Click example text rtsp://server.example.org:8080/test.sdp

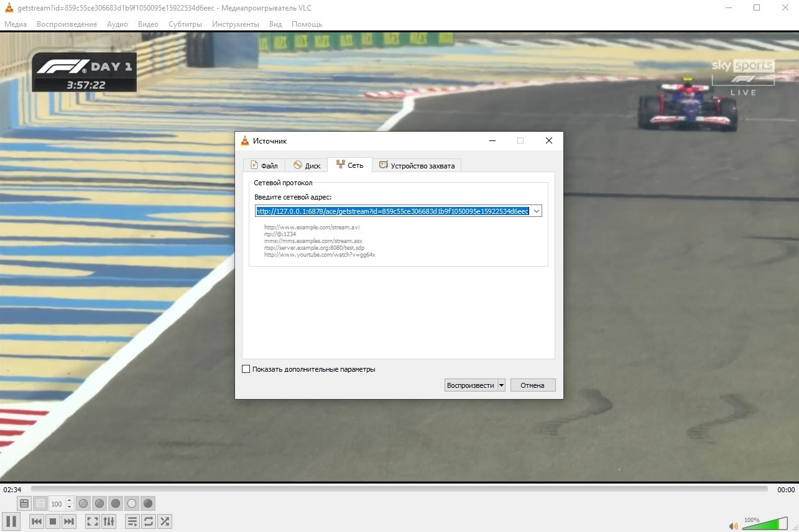(x=315, y=248)
